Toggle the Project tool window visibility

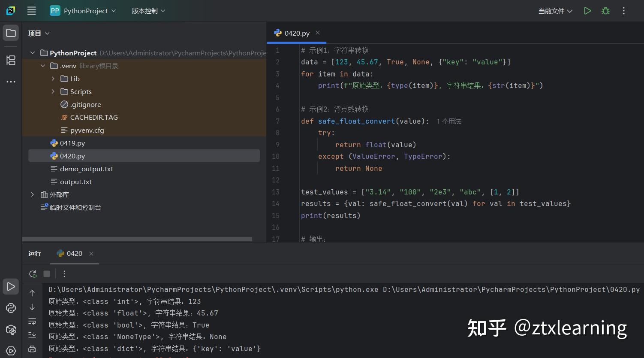coord(11,32)
